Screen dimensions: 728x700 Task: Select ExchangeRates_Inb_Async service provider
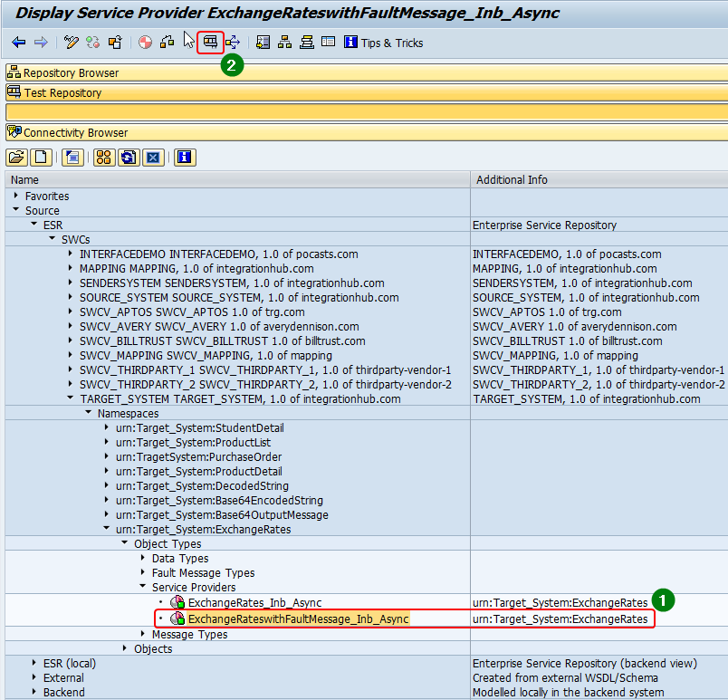pos(254,602)
